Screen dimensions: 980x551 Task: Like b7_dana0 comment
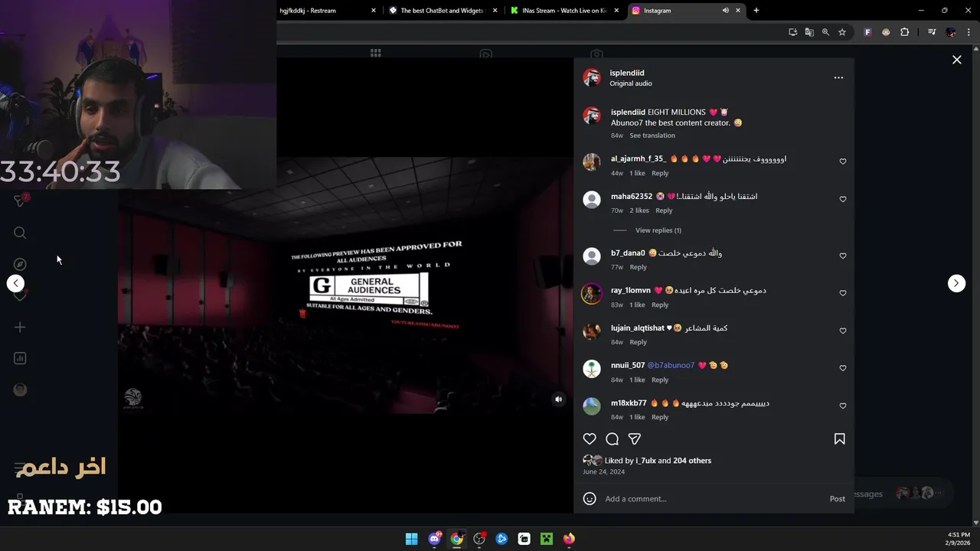point(843,256)
